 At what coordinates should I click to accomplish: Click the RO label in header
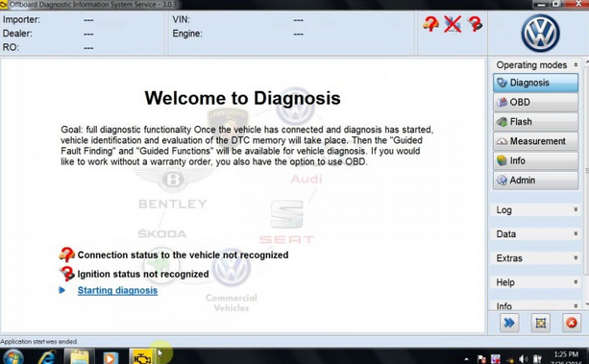pyautogui.click(x=11, y=47)
